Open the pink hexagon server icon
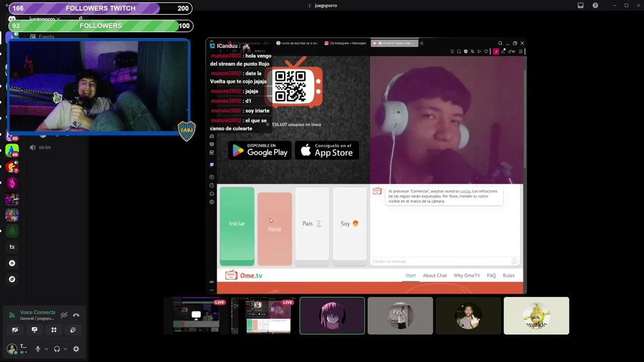 [x=12, y=183]
